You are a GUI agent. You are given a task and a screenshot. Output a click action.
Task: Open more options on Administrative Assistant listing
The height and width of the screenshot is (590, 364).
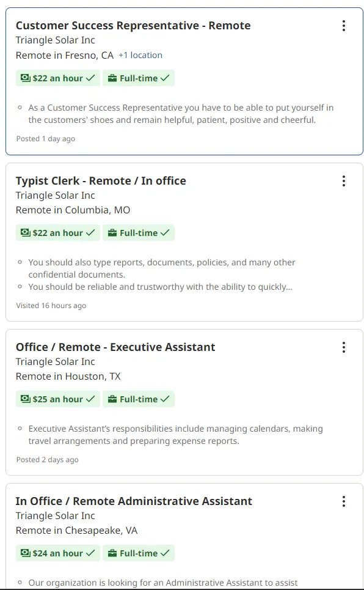pos(343,501)
